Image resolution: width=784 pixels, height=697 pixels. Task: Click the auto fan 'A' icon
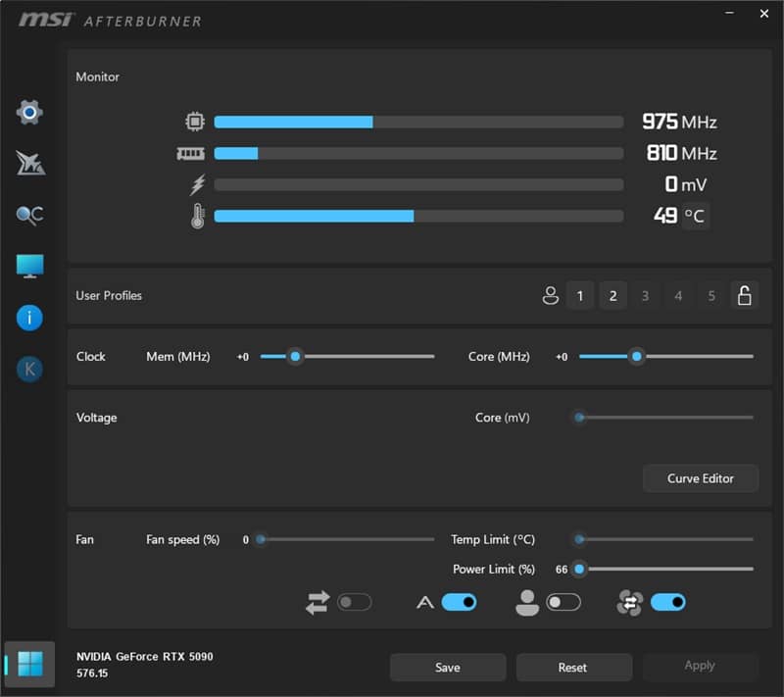tap(425, 603)
